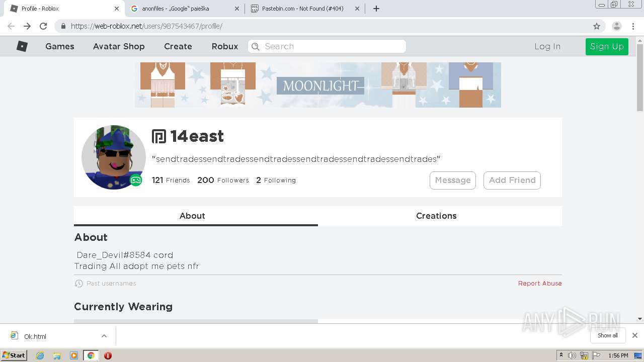644x362 pixels.
Task: Click the sendtrades status quote text
Action: pos(296,159)
